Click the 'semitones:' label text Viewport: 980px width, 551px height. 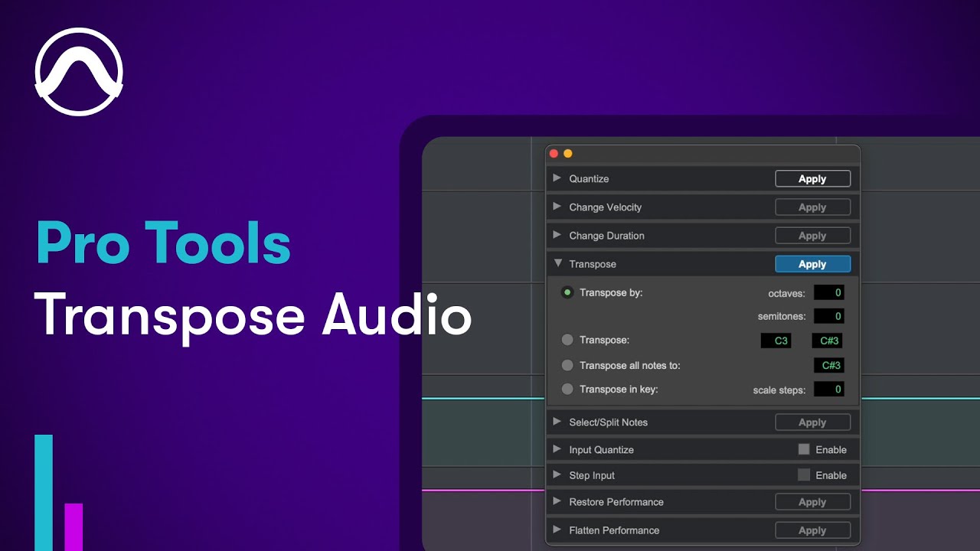pos(781,316)
